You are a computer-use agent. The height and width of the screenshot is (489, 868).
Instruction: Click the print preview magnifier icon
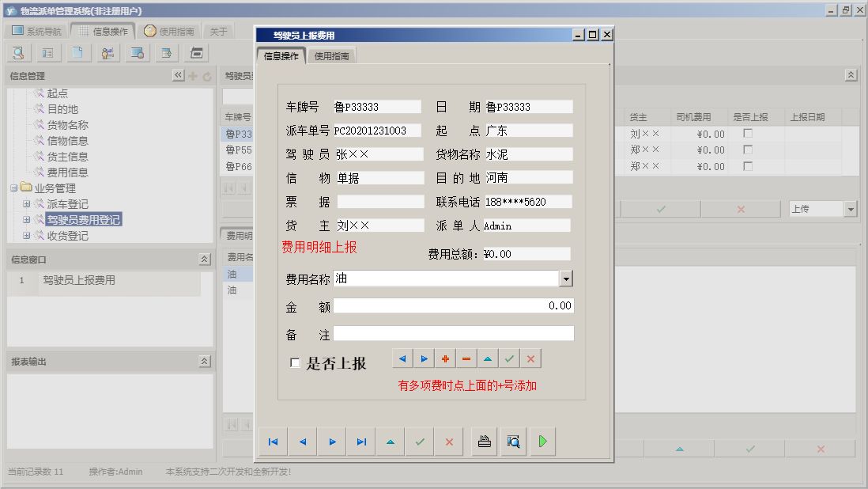point(513,442)
